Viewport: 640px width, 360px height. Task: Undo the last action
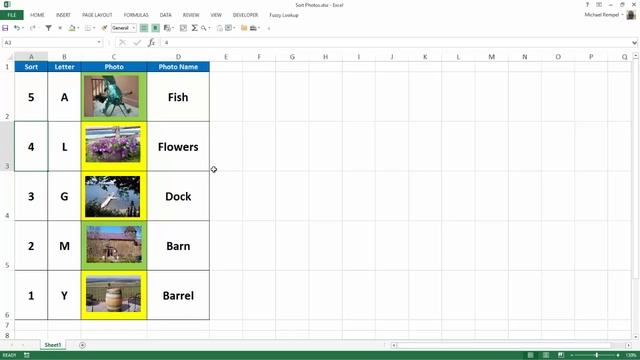(x=17, y=28)
